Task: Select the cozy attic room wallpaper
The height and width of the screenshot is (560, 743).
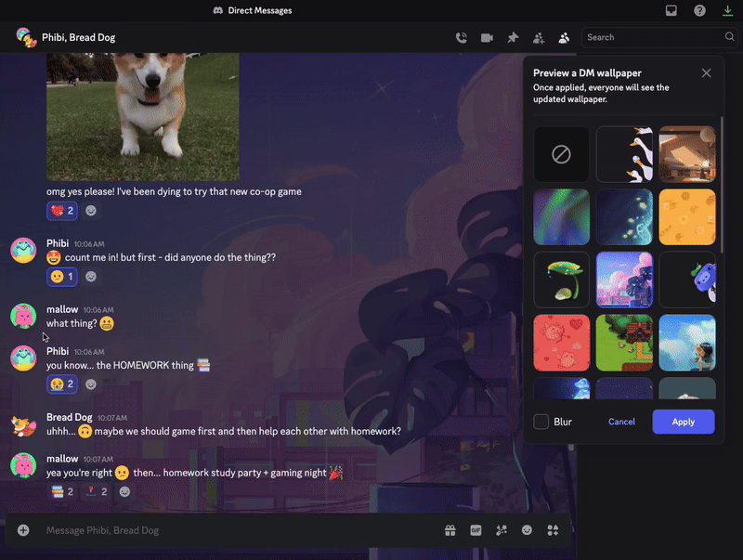Action: coord(687,154)
